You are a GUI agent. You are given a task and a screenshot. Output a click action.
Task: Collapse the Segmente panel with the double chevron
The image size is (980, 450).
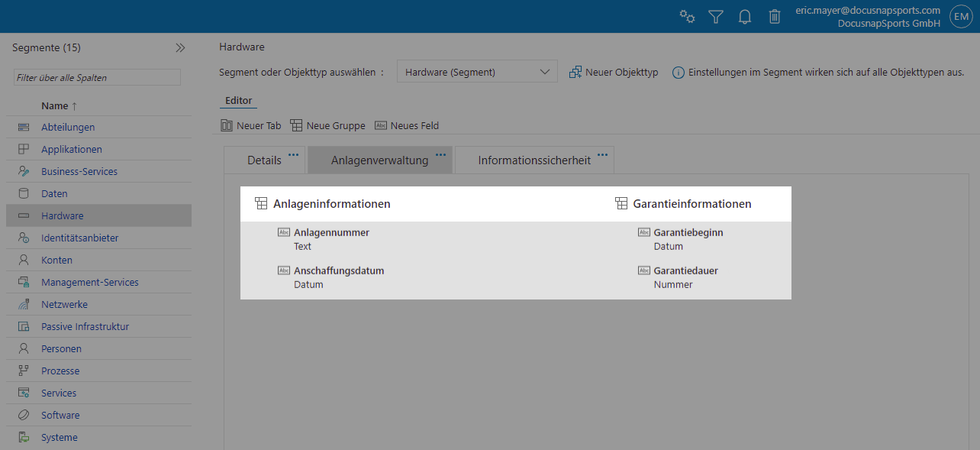(x=180, y=47)
